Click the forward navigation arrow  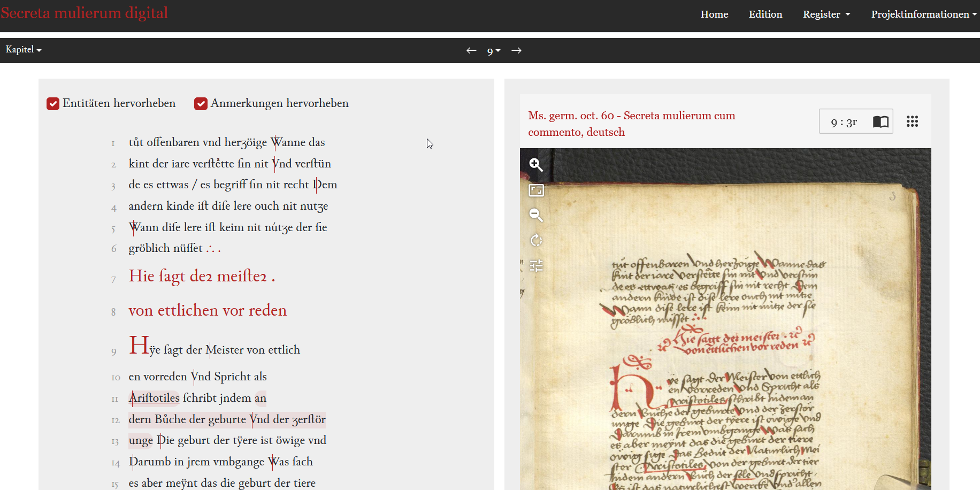(x=516, y=50)
